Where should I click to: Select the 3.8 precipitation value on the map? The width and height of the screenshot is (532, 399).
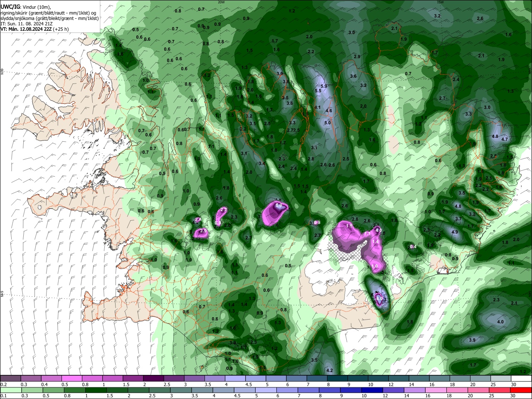coord(286,81)
